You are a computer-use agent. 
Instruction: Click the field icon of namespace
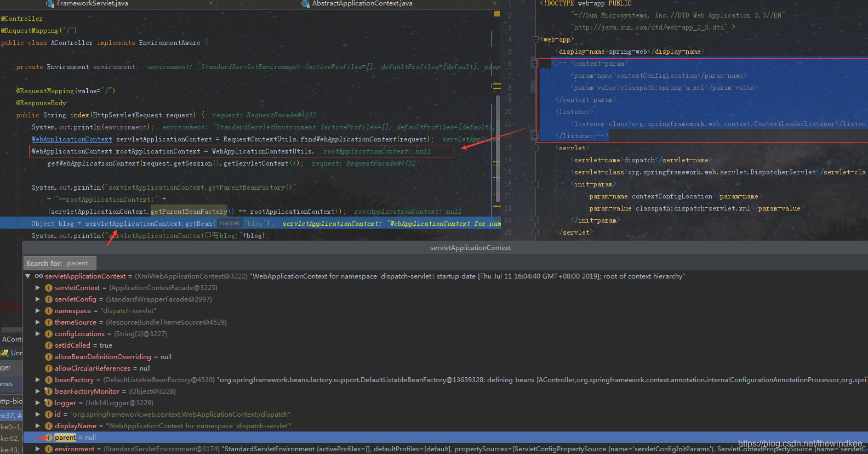tap(49, 311)
